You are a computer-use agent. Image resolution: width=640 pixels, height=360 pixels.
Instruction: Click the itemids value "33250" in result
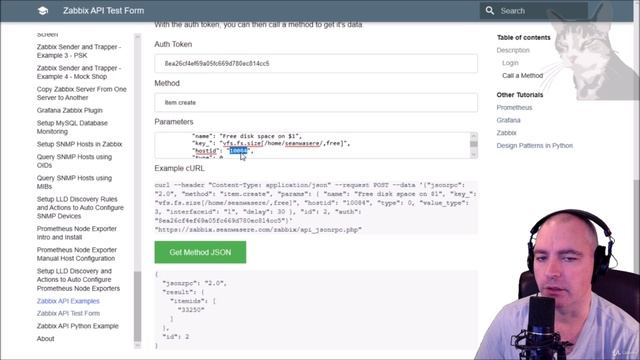(x=191, y=310)
